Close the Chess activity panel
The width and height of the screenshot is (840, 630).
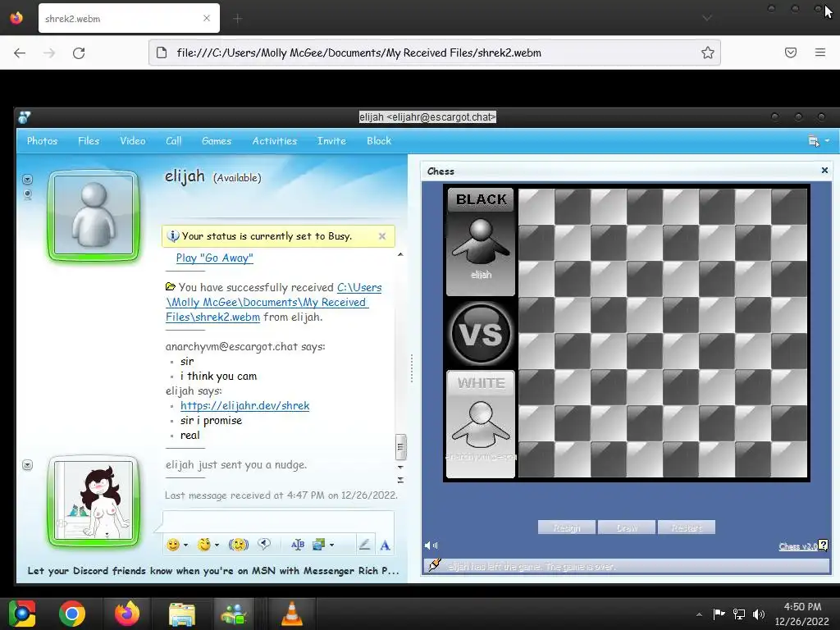(824, 171)
